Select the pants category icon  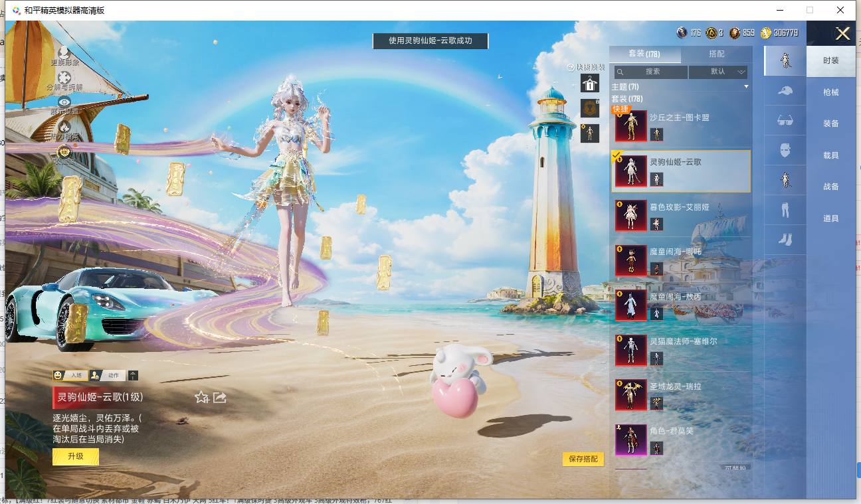tap(785, 210)
